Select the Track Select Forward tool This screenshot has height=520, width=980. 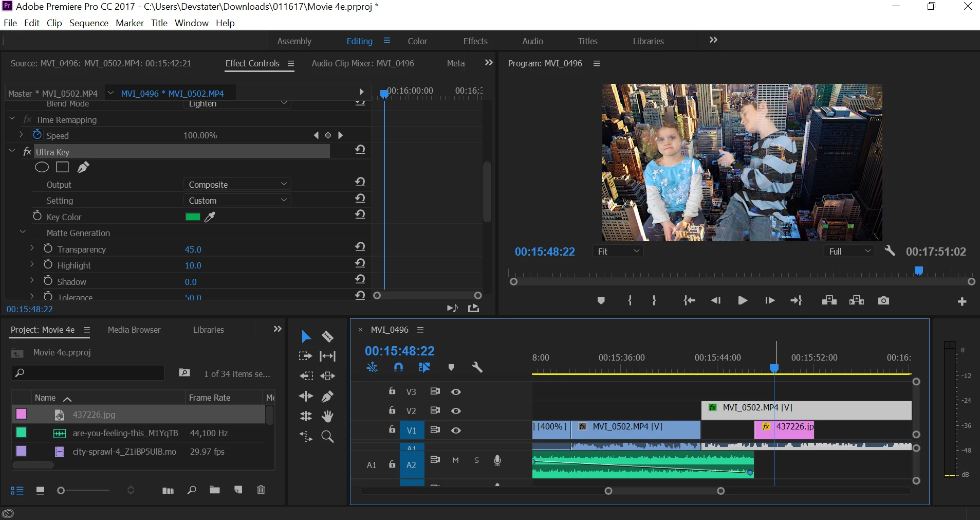pos(305,356)
